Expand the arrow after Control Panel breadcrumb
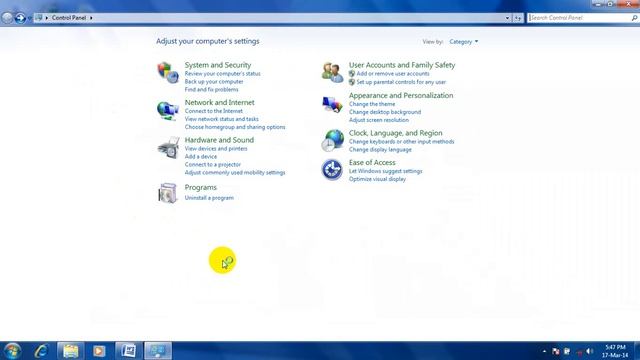 tap(91, 18)
